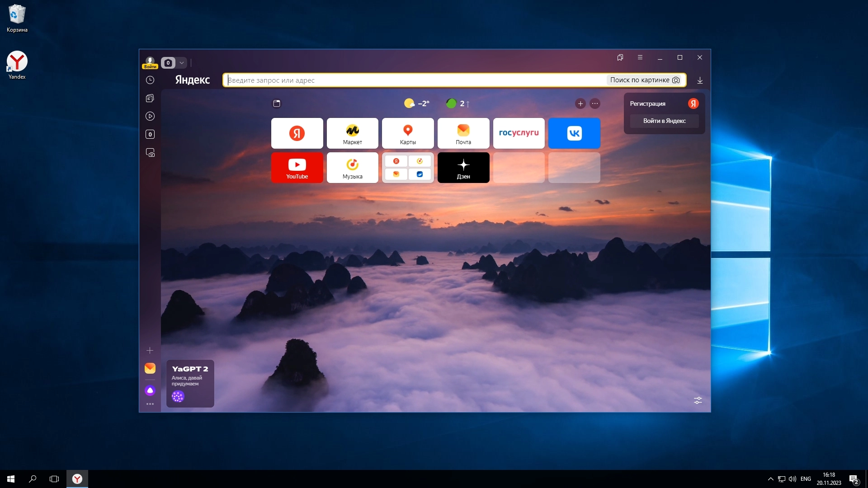868x488 pixels.
Task: Click the screenshot capture icon in sidebar
Action: (150, 153)
